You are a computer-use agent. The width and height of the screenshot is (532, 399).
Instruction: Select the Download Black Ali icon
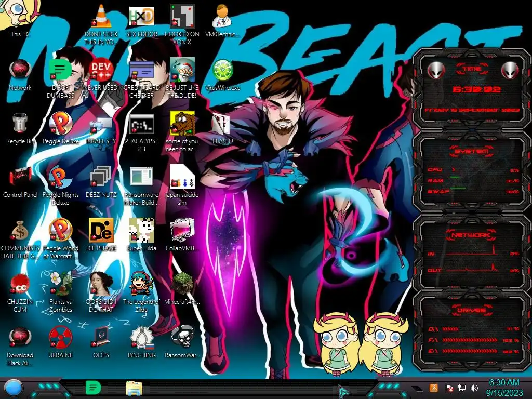click(x=20, y=337)
